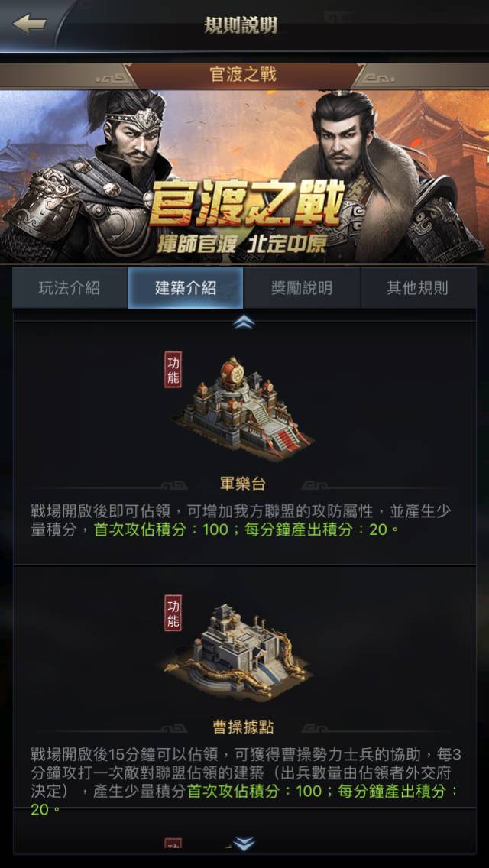Select the 軍樂台 name label
The height and width of the screenshot is (868, 489).
click(243, 484)
